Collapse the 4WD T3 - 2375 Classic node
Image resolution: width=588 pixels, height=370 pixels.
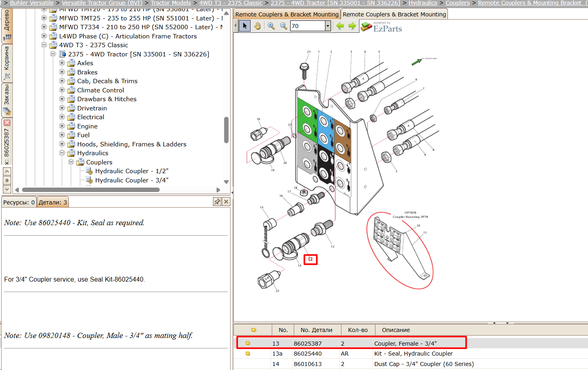(x=44, y=45)
